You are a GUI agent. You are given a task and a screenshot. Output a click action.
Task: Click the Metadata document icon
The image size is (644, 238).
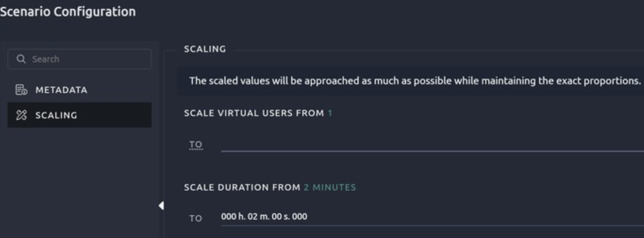coord(21,90)
